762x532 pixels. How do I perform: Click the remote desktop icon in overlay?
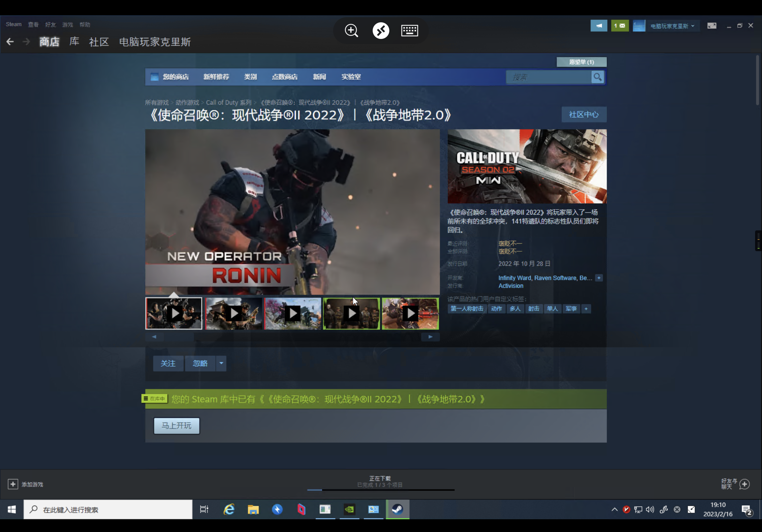coord(381,31)
